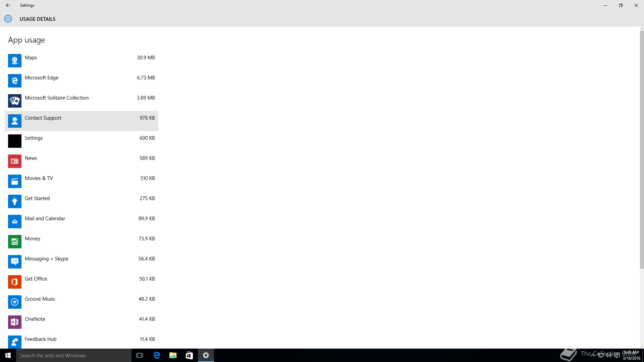Select the Groove Music label

point(40,299)
